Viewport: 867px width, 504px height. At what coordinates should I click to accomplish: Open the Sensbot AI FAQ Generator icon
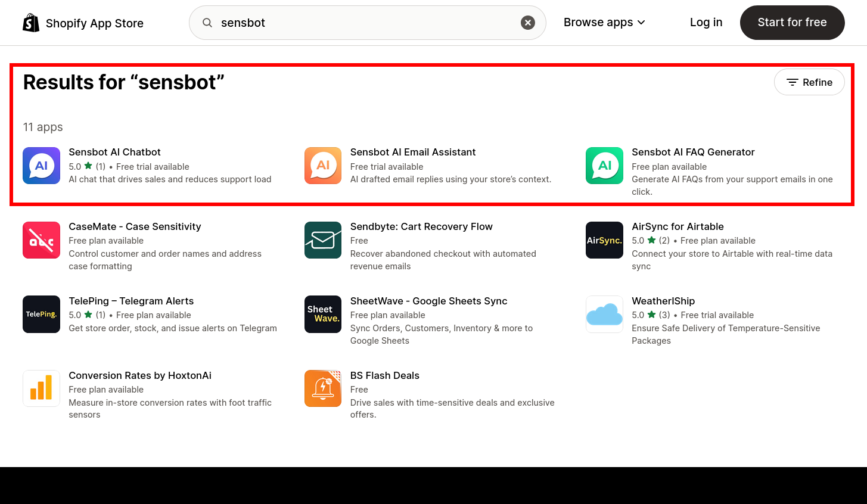coord(604,166)
